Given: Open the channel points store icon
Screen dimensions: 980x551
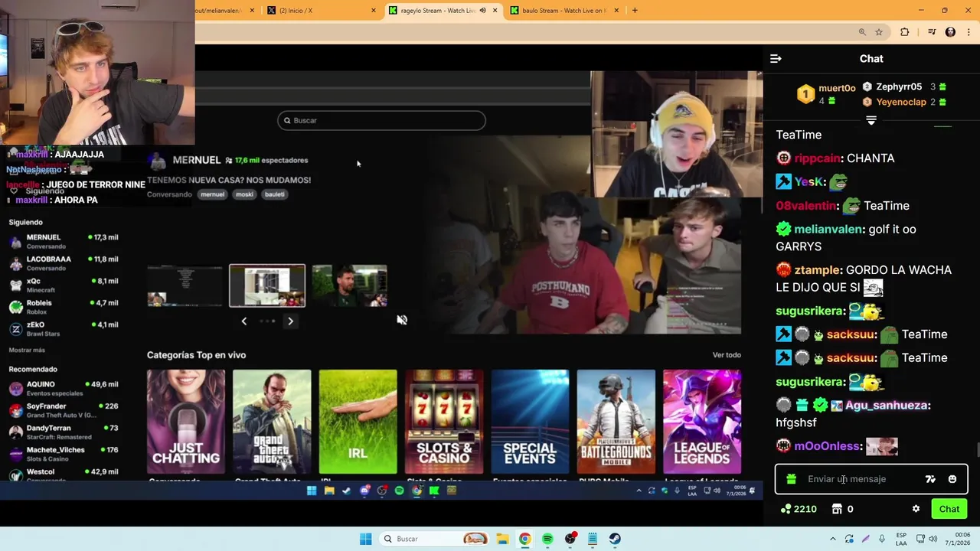Looking at the screenshot, I should [x=837, y=509].
